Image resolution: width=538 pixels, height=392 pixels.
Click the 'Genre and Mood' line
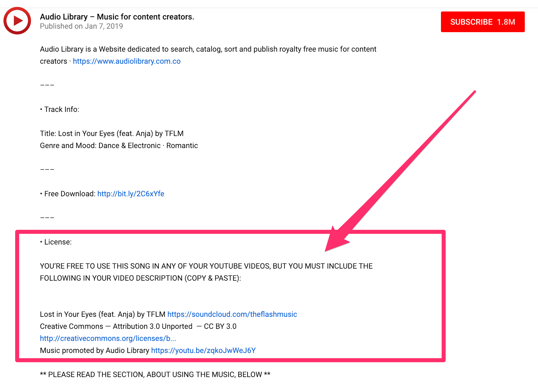tap(119, 145)
